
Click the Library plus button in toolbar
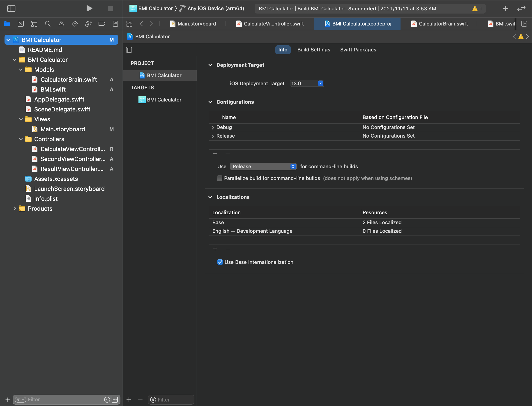pos(505,9)
